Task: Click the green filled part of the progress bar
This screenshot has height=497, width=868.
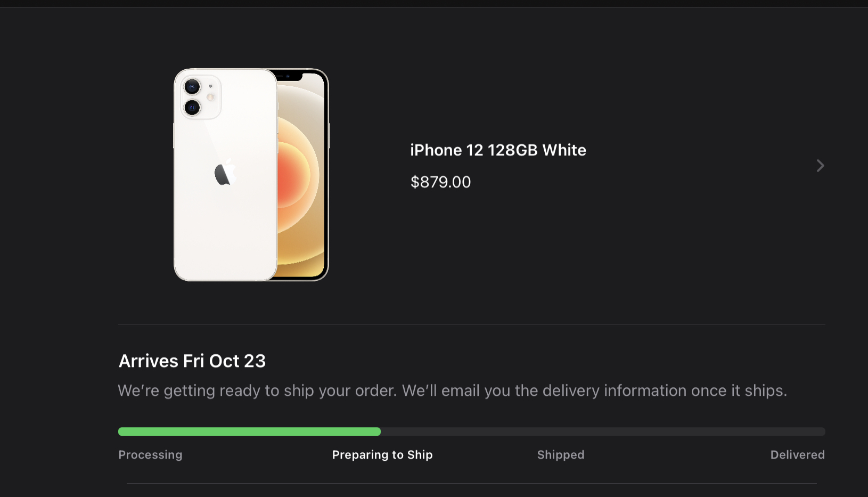Action: 249,431
